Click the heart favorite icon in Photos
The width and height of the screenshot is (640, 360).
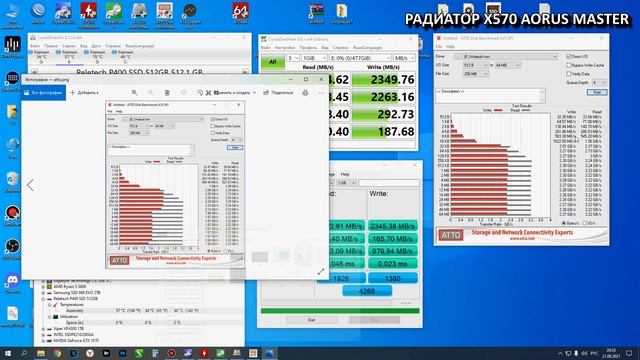[x=183, y=93]
